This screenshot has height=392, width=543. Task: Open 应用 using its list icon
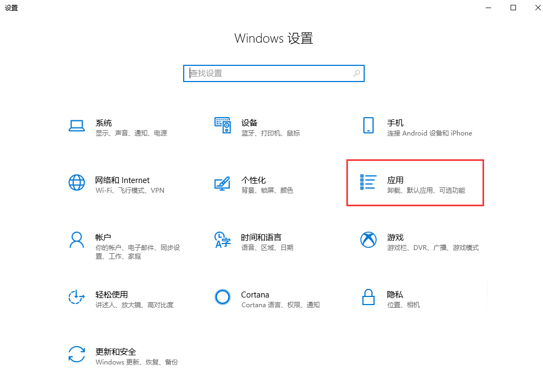[x=368, y=183]
